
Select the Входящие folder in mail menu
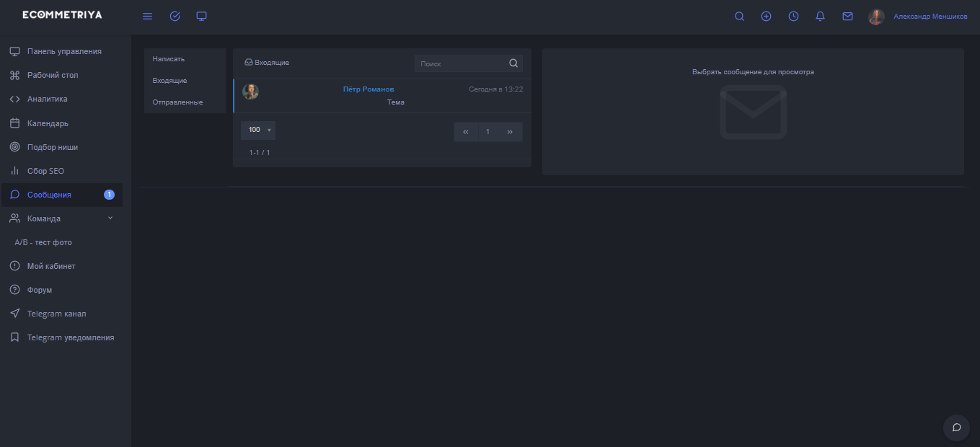[x=169, y=81]
